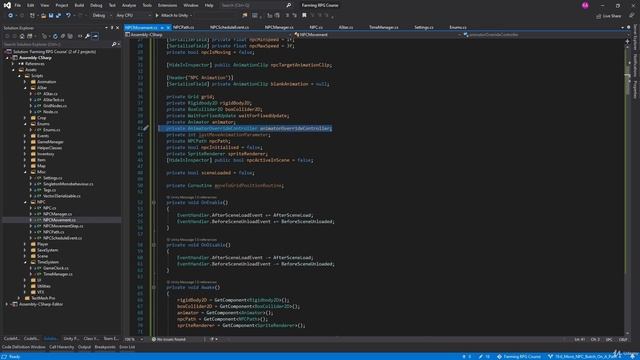Expand the Player folder

[25, 244]
